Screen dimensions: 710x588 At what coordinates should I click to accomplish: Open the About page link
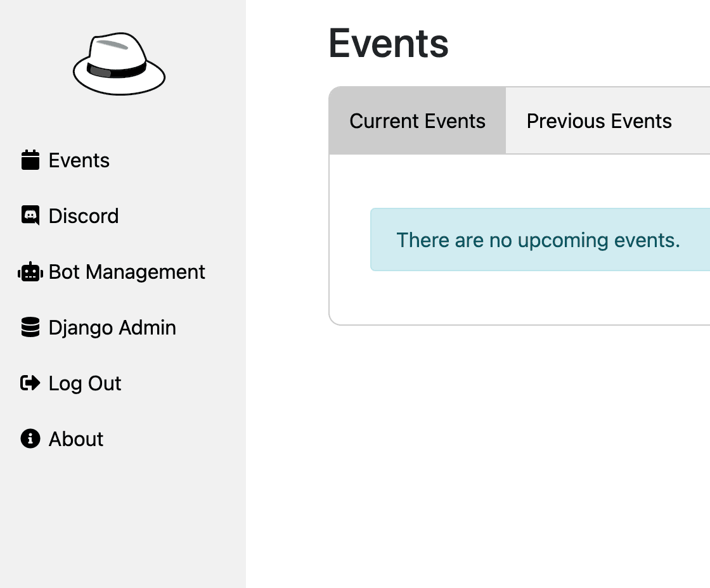tap(76, 439)
